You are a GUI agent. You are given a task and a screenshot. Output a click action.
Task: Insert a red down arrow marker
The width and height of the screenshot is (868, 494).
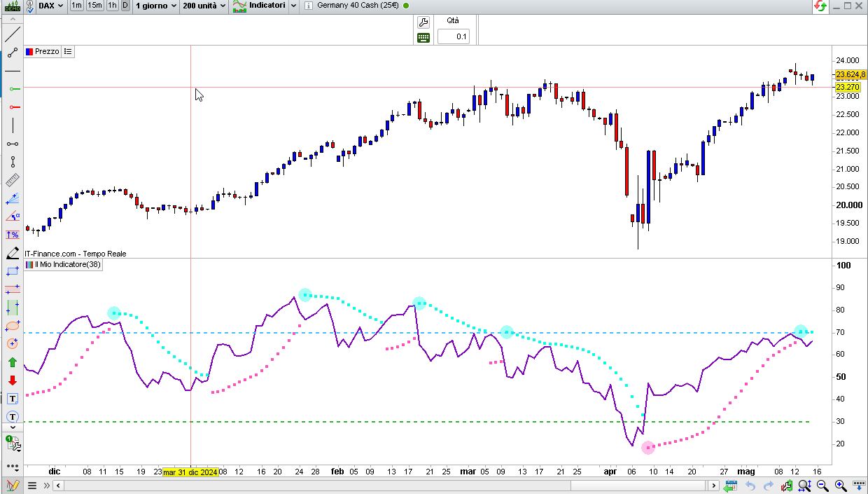tap(13, 380)
